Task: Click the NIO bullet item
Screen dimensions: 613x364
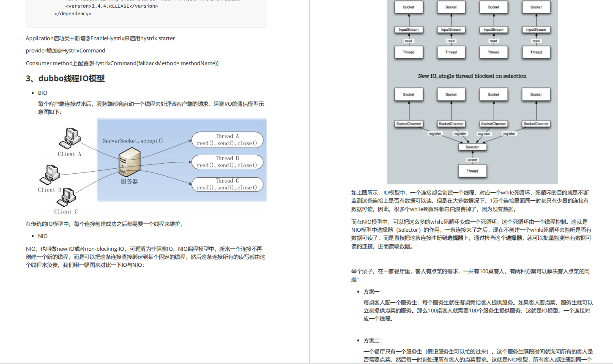Action: (x=43, y=236)
